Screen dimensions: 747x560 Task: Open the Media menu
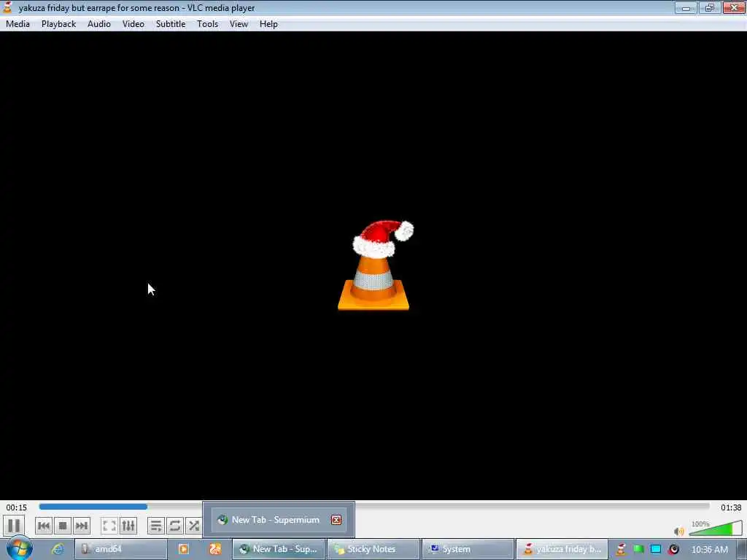(18, 24)
